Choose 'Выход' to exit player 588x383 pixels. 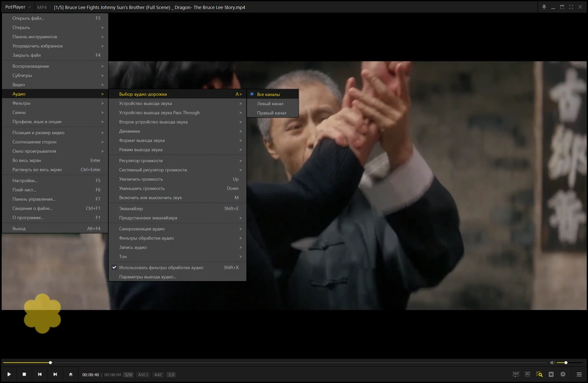click(x=55, y=229)
